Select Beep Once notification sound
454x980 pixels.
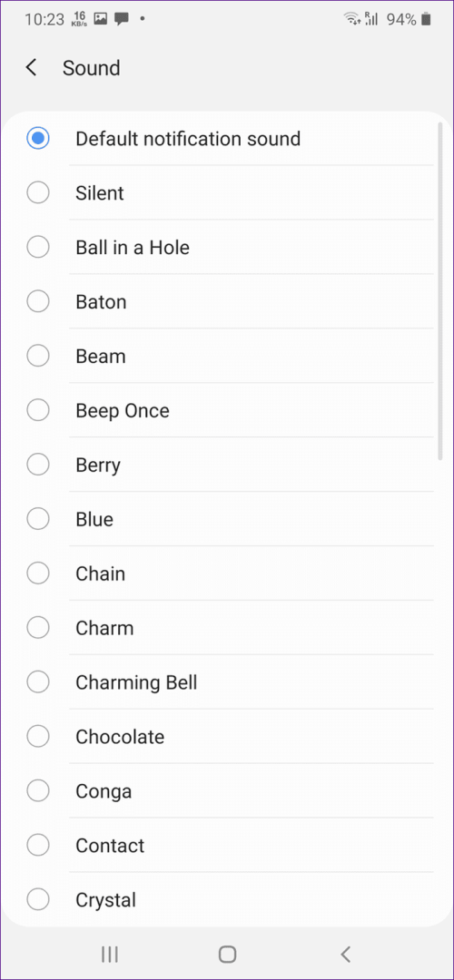coord(38,410)
